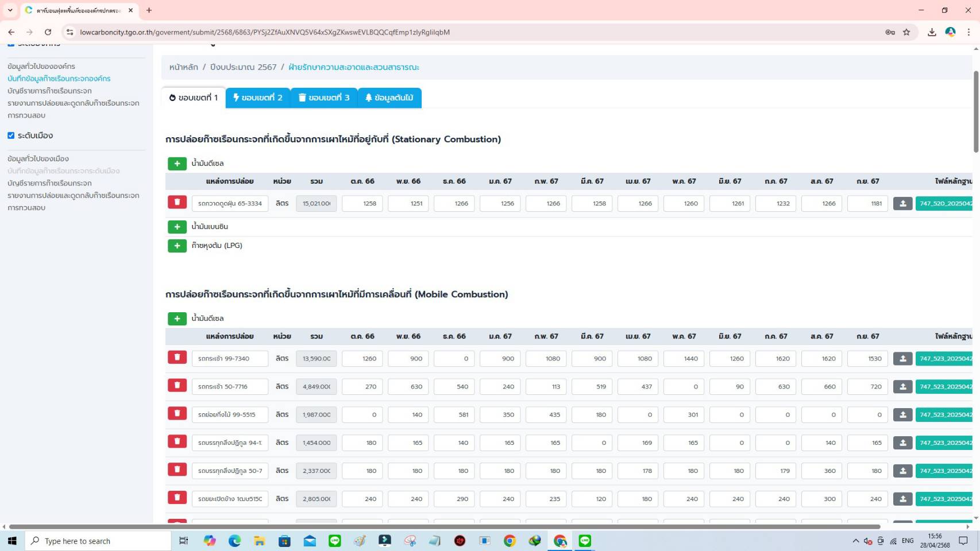Upload evidence file for รถกวาดดูดฝุ่น row
This screenshot has height=551, width=980.
click(902, 204)
